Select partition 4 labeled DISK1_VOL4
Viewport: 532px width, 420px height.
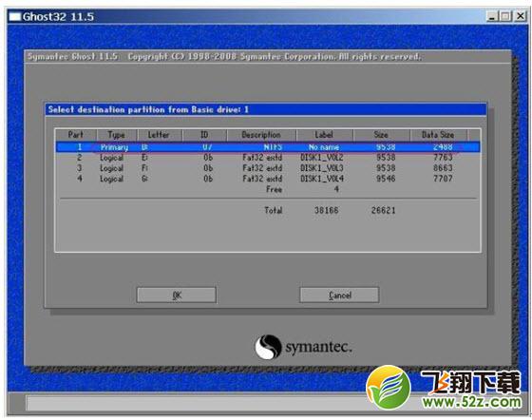(268, 179)
